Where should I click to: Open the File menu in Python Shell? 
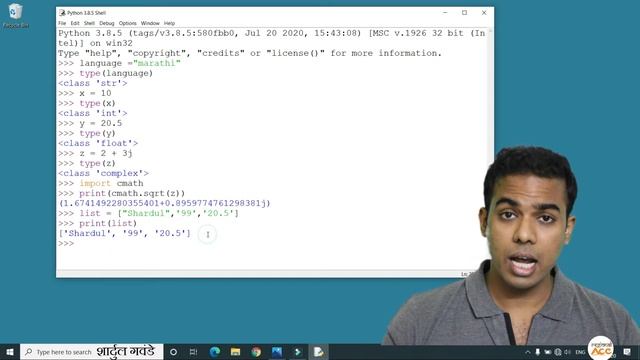pos(62,23)
